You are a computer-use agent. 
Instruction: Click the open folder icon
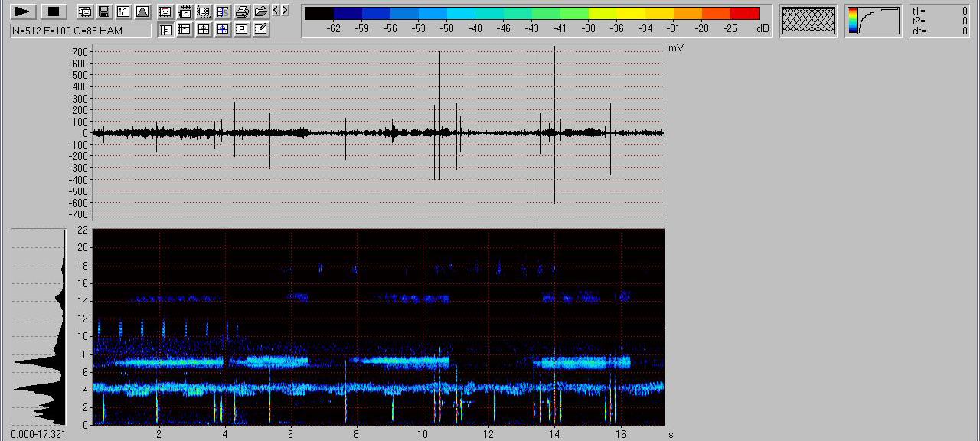pos(261,11)
